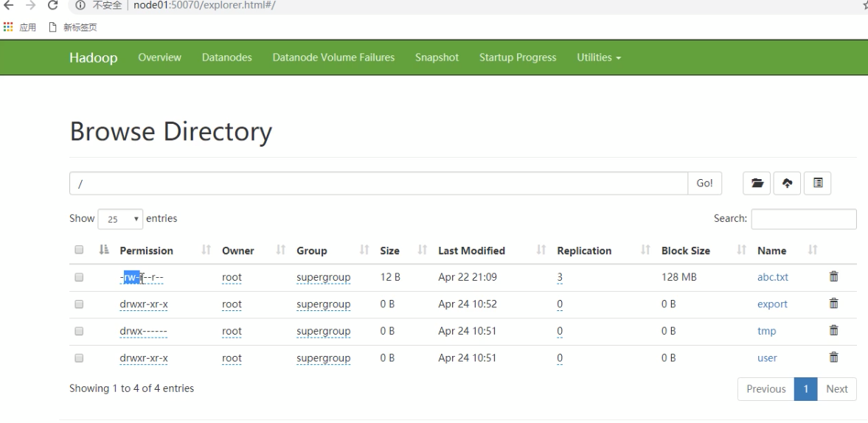Click abc.txt permission -rw-r--r--
This screenshot has height=423, width=868.
click(x=142, y=277)
